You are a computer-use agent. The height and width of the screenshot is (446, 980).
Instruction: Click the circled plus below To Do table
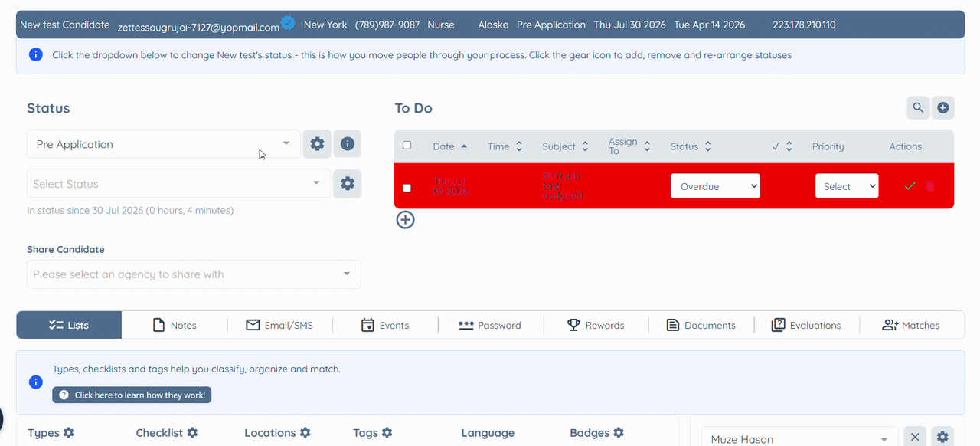pyautogui.click(x=405, y=220)
